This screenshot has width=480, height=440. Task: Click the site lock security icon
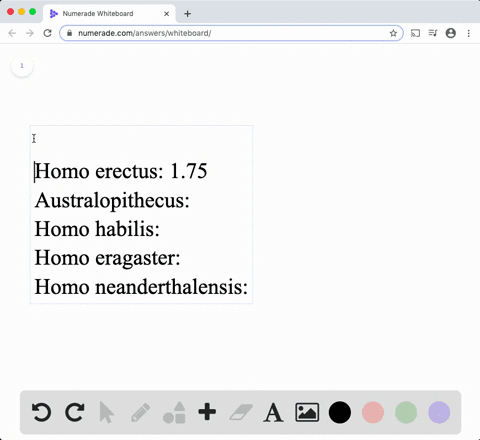tap(69, 33)
